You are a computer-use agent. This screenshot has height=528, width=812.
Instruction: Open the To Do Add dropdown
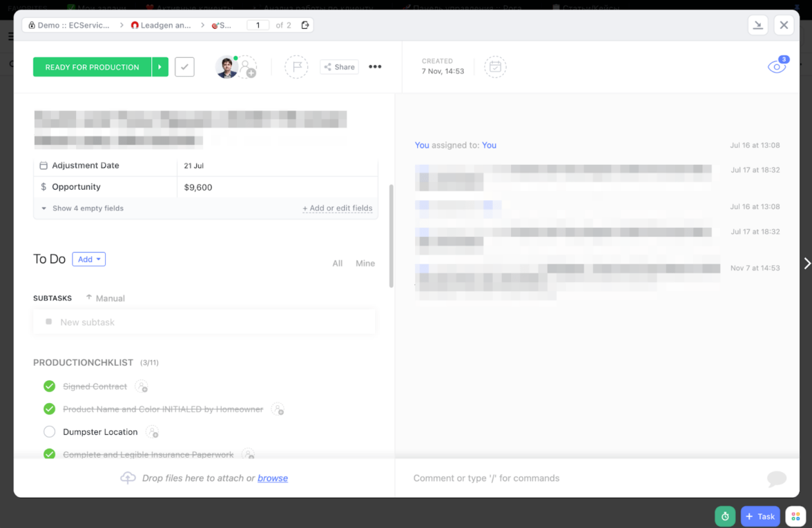click(88, 260)
